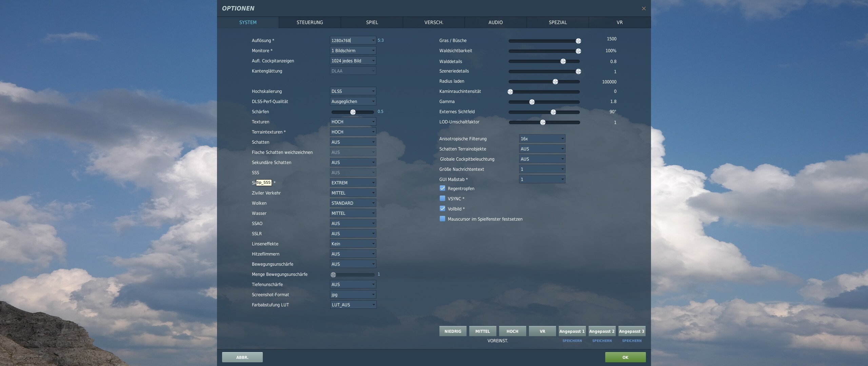
Task: Click SPEICHERN under Angepasst 3
Action: pyautogui.click(x=632, y=341)
